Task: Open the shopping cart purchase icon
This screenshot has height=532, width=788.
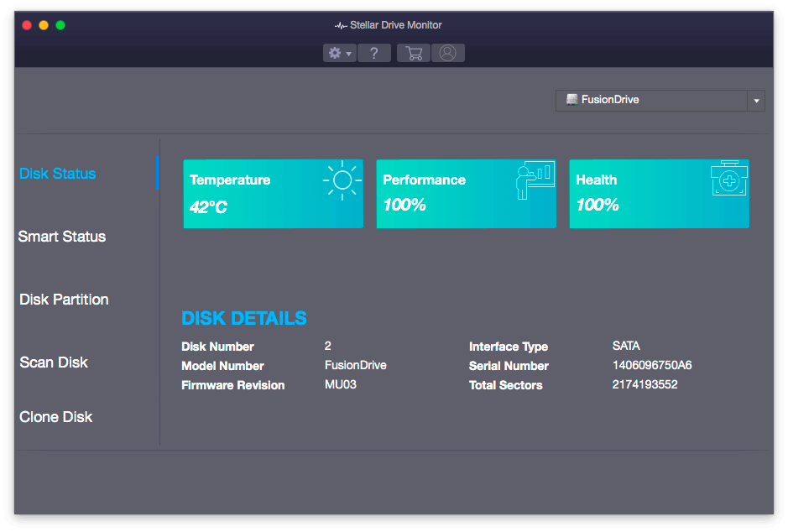Action: click(414, 53)
